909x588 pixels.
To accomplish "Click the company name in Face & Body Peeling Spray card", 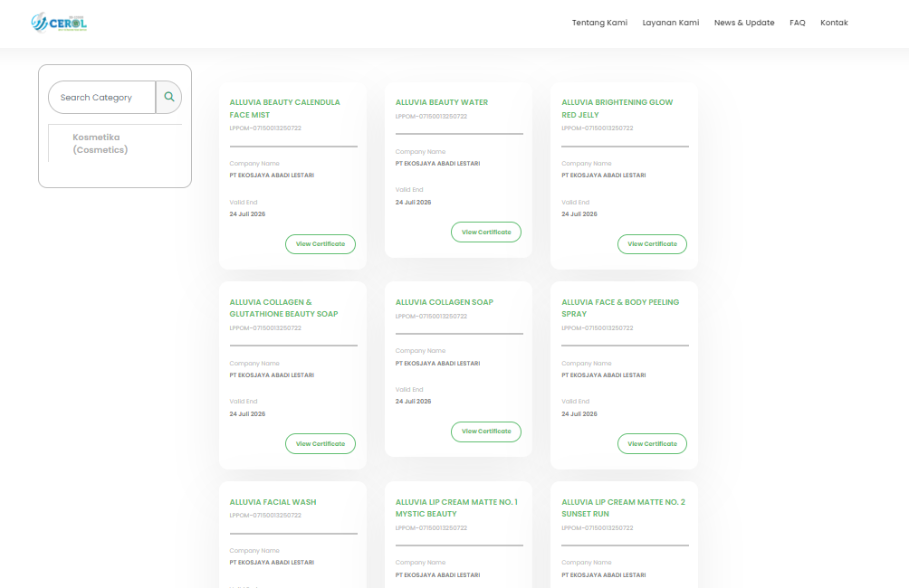I will click(604, 375).
